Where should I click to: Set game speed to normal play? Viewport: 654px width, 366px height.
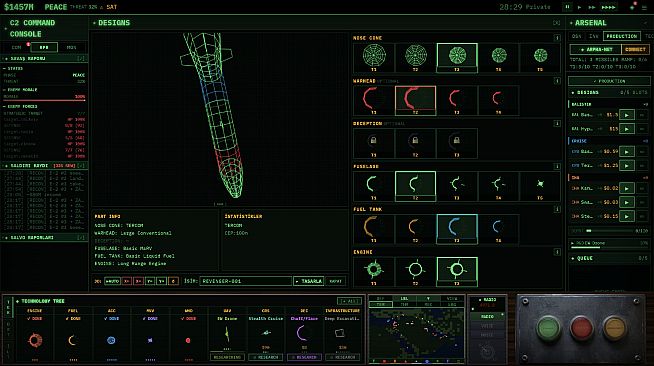(x=579, y=7)
